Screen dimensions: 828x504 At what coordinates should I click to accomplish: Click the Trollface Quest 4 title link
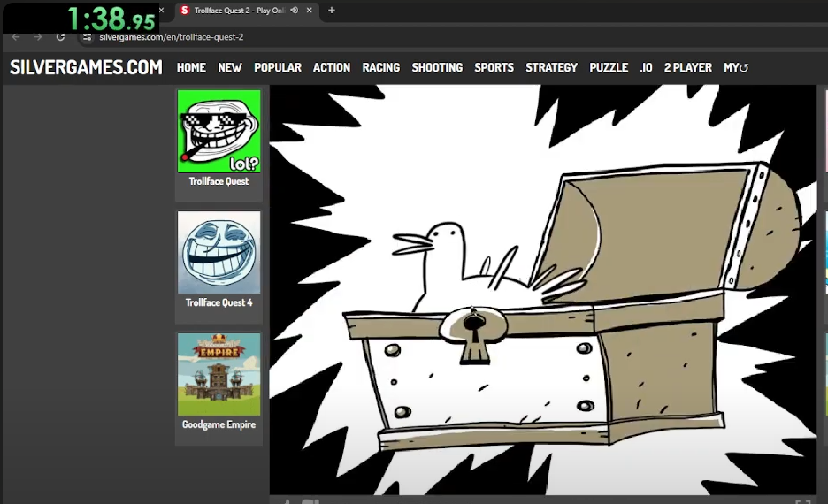pyautogui.click(x=218, y=302)
